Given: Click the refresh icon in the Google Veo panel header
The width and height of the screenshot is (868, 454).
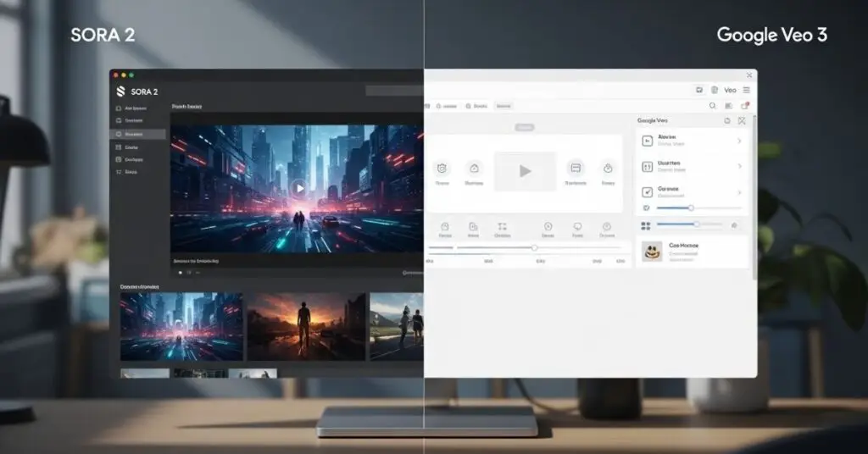Looking at the screenshot, I should point(726,120).
